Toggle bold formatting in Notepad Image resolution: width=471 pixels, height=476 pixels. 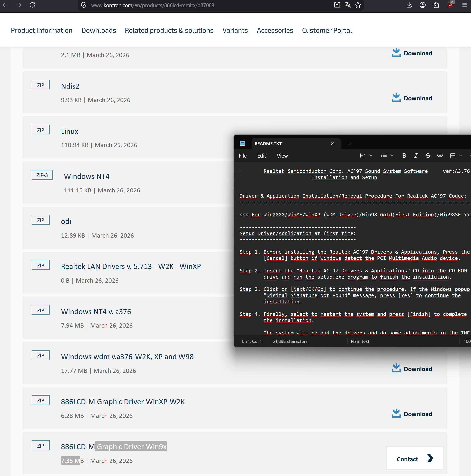click(x=404, y=156)
